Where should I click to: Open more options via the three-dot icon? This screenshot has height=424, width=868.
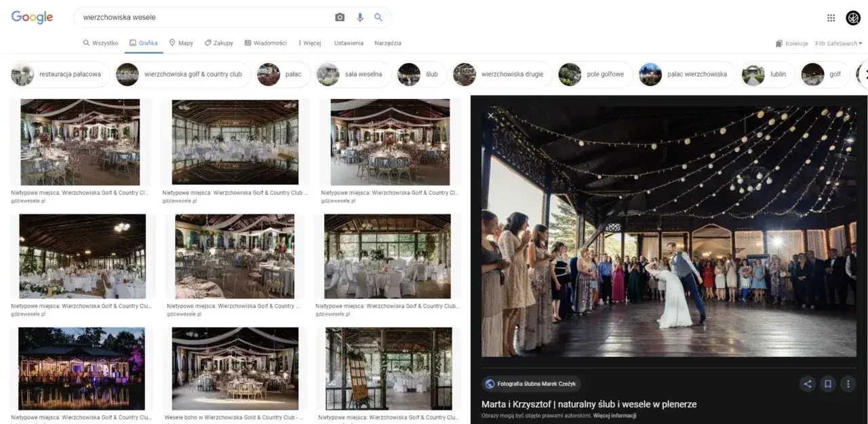pyautogui.click(x=848, y=383)
